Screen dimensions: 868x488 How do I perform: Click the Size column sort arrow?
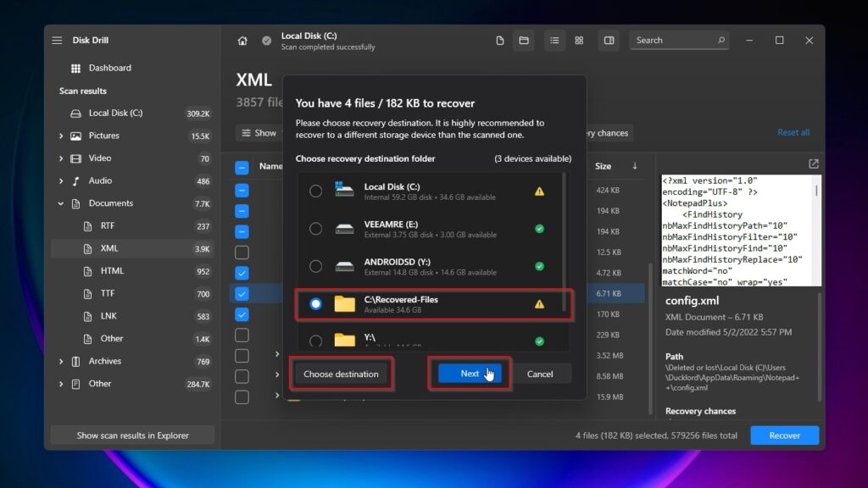634,166
